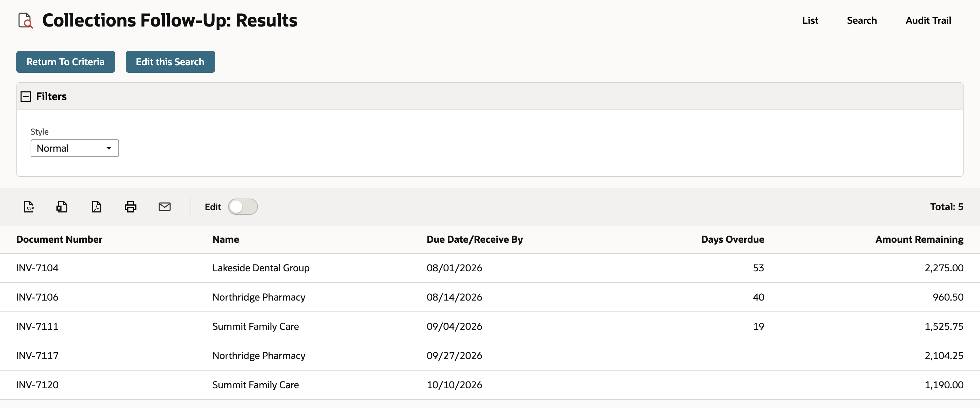Click the Filters section title
Viewport: 980px width, 408px height.
coord(51,96)
